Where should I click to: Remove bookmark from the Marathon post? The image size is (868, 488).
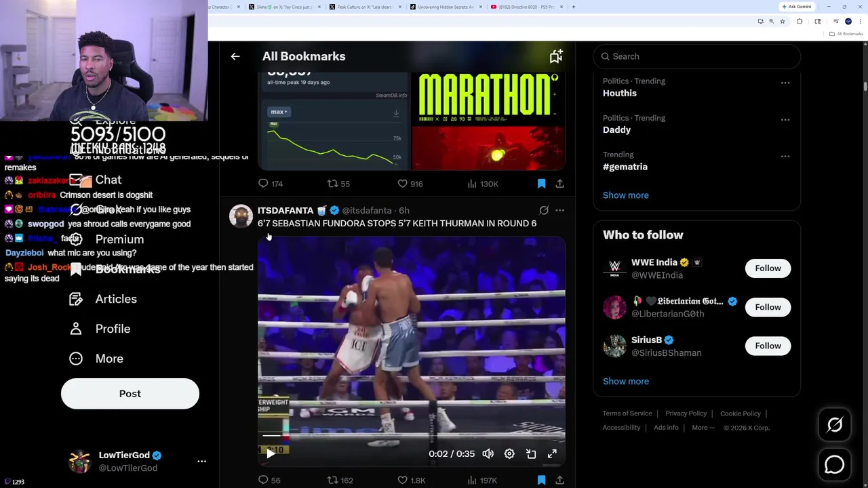pyautogui.click(x=541, y=184)
